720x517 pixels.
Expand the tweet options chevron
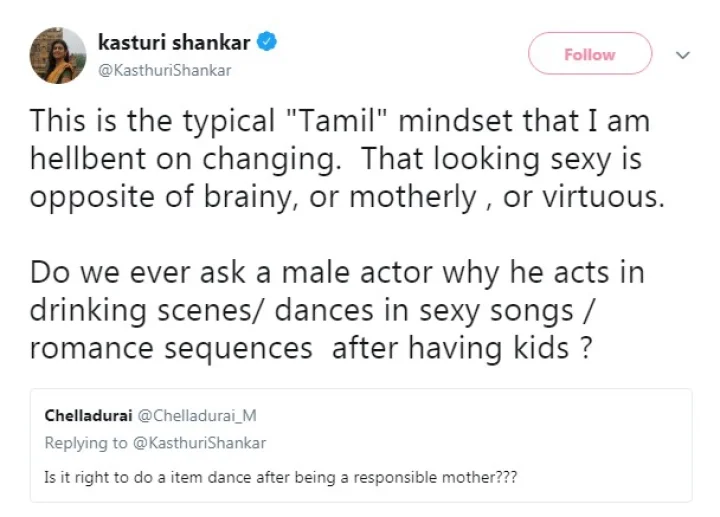click(684, 55)
